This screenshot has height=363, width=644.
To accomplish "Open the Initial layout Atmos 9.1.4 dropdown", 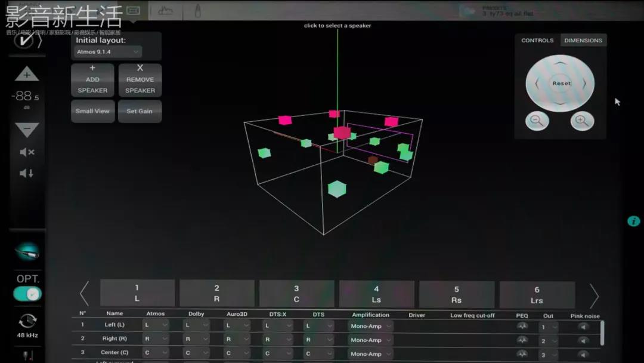I will coord(107,52).
